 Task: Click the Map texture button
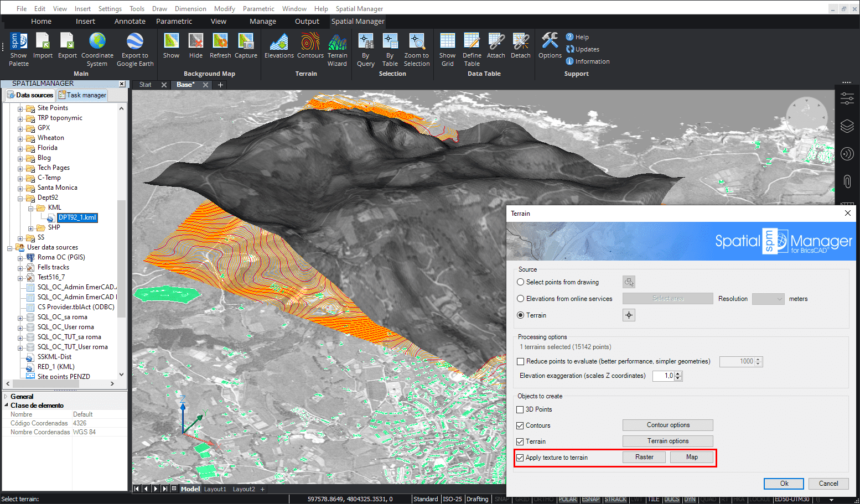[x=692, y=457]
